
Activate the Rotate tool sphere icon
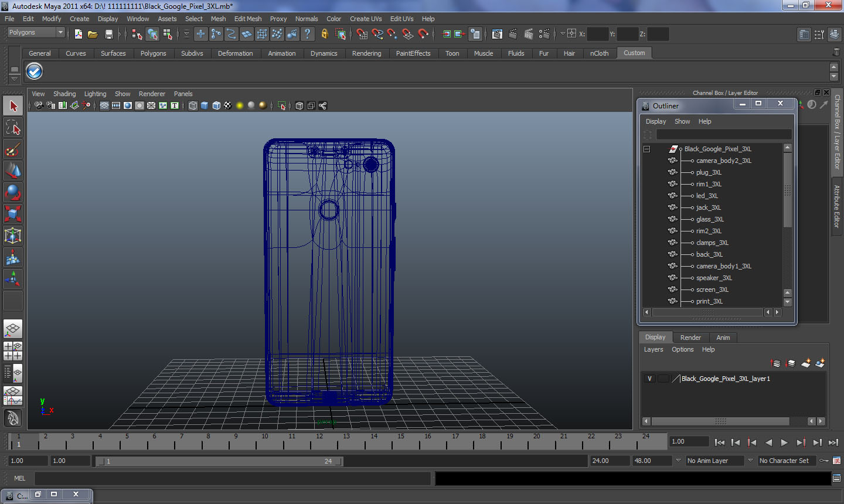(13, 192)
